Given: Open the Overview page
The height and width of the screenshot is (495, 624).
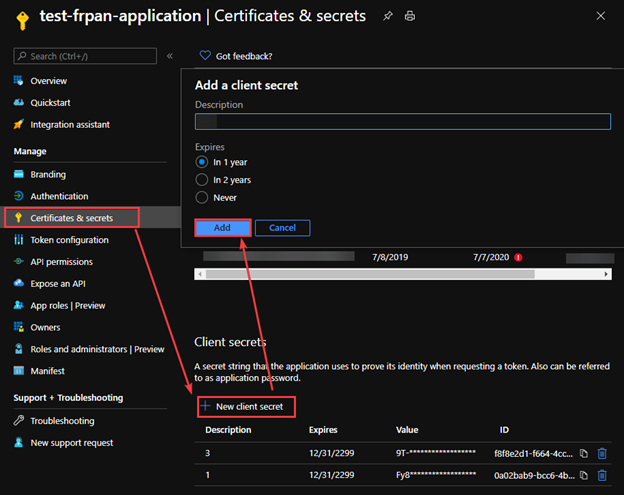Looking at the screenshot, I should point(49,81).
